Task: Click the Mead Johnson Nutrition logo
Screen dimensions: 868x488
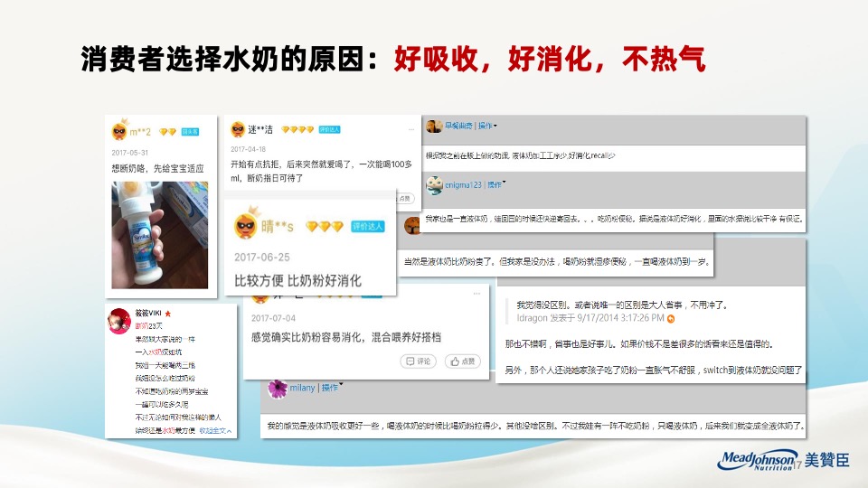Action: 758,460
